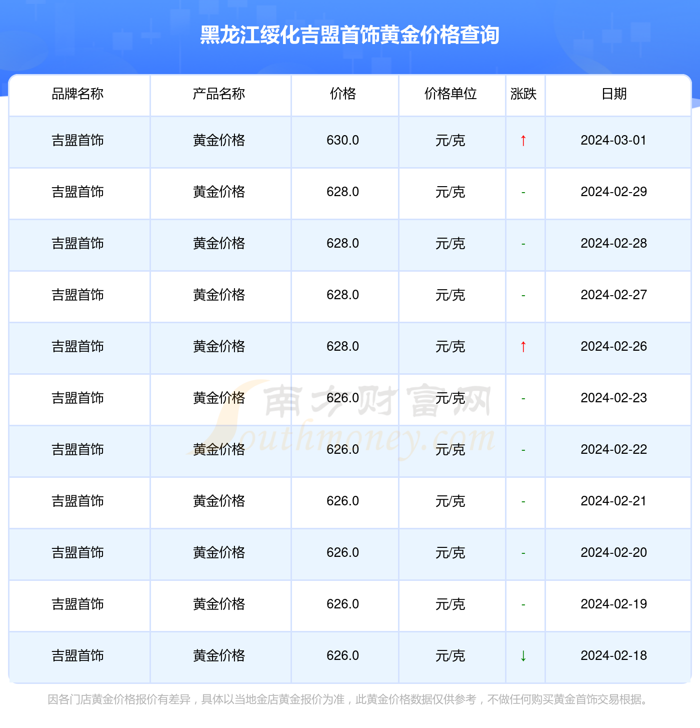Image resolution: width=700 pixels, height=728 pixels.
Task: Click the dash indicator in the 2024-02-23 row
Action: pos(523,399)
